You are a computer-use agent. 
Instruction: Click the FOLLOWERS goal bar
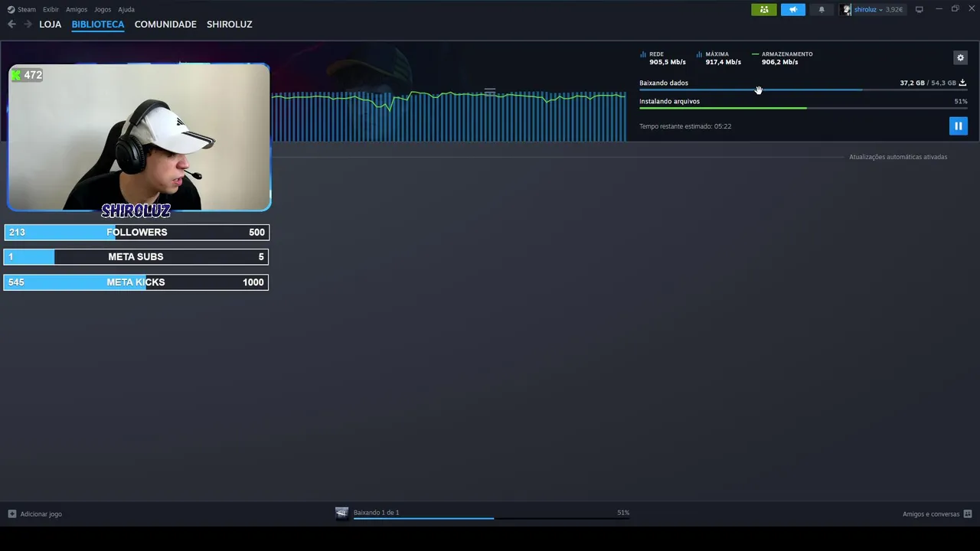tap(136, 232)
